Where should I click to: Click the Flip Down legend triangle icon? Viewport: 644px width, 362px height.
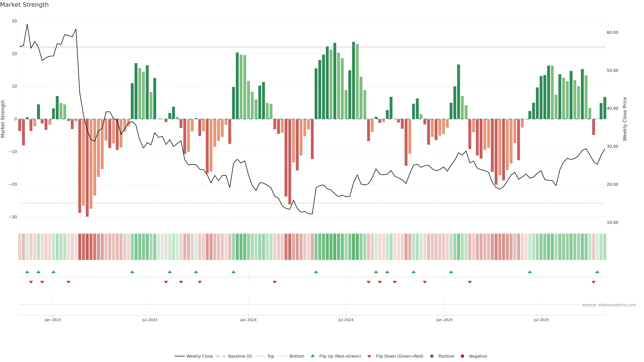click(369, 356)
